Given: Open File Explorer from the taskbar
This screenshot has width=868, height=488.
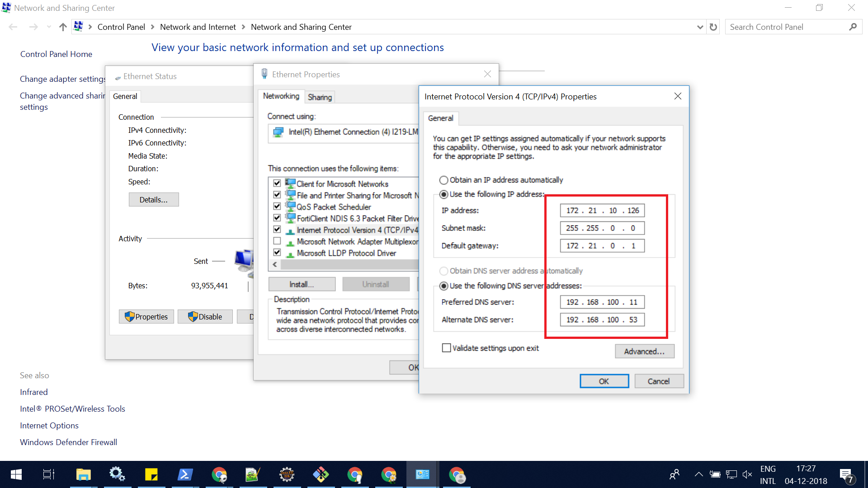Looking at the screenshot, I should point(83,474).
